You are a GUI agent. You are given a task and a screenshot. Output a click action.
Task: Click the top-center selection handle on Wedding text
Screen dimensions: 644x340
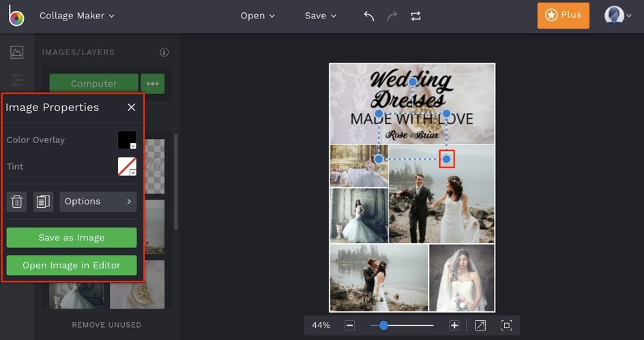pos(413,82)
